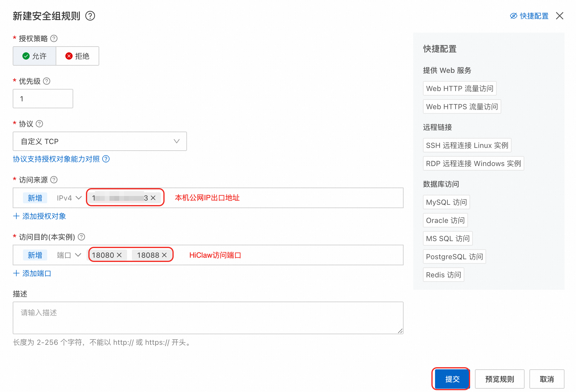This screenshot has height=392, width=576.
Task: Select 拒绝 authorization policy
Action: [77, 56]
